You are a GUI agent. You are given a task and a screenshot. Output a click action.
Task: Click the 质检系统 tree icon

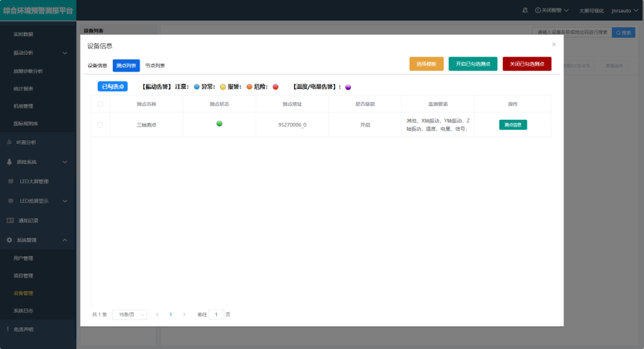pyautogui.click(x=9, y=162)
